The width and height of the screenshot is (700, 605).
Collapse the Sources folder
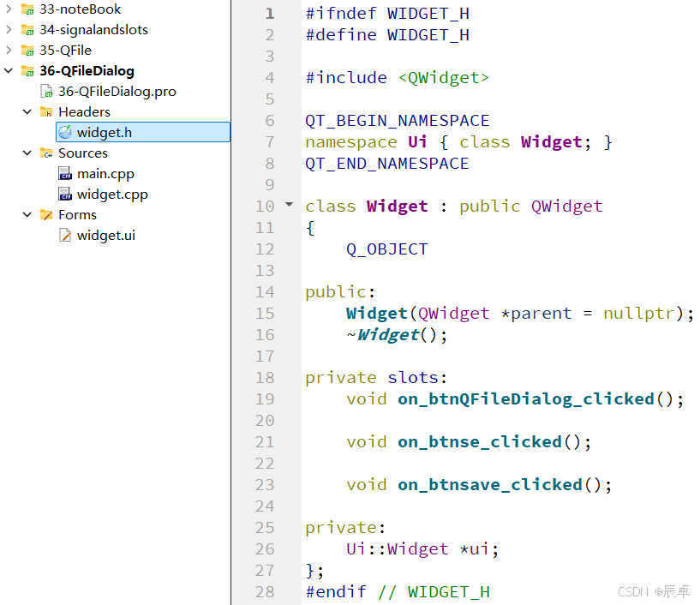27,153
